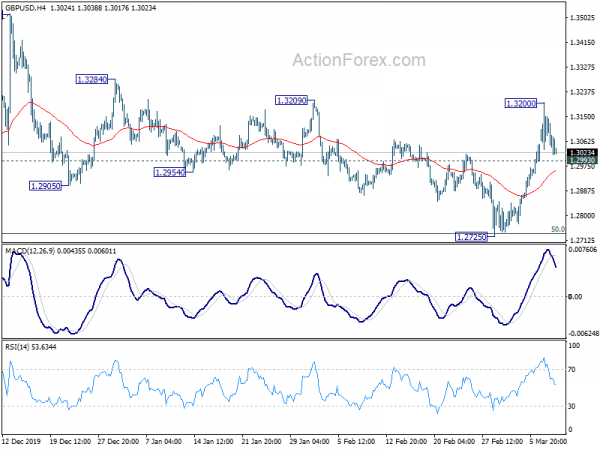Click the RSI scale value 70
The width and height of the screenshot is (600, 450).
(x=572, y=370)
